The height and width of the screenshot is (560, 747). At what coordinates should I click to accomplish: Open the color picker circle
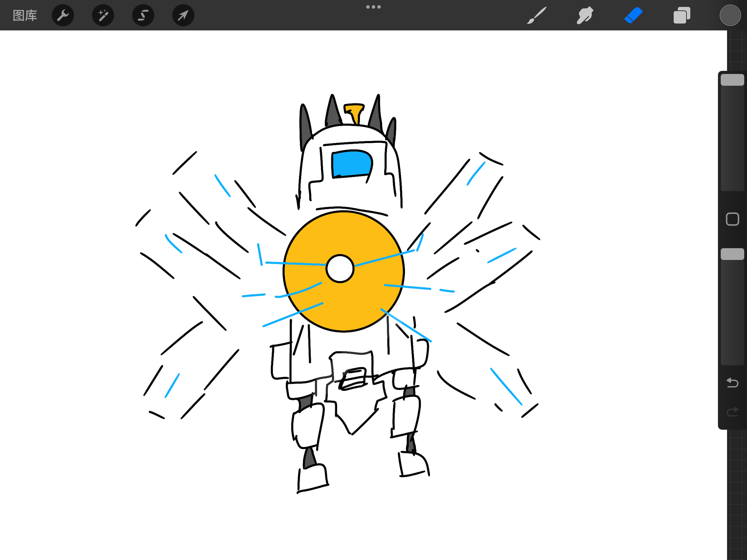[730, 16]
